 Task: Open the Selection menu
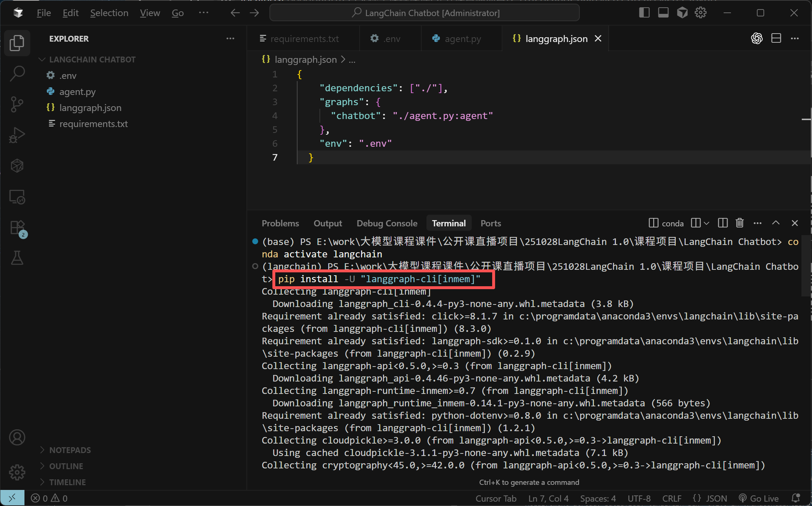(x=109, y=13)
